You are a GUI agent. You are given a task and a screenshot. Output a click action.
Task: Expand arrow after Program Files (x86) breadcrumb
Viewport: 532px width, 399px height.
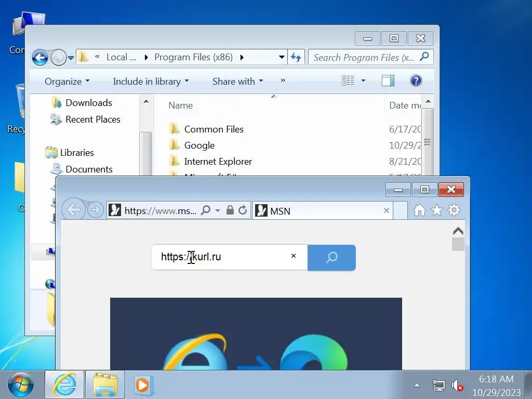coord(242,57)
